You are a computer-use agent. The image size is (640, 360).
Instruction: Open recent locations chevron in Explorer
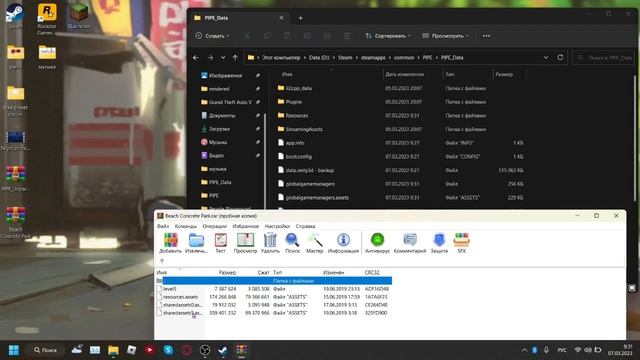tap(223, 58)
